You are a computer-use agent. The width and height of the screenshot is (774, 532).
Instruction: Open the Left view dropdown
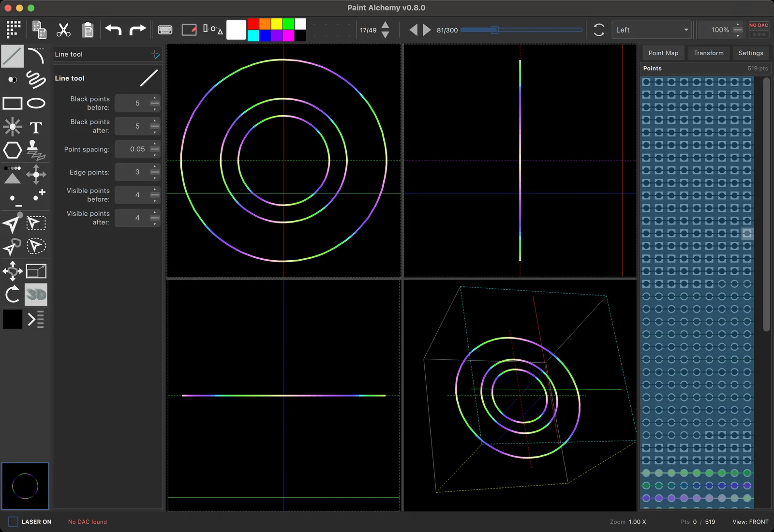652,30
